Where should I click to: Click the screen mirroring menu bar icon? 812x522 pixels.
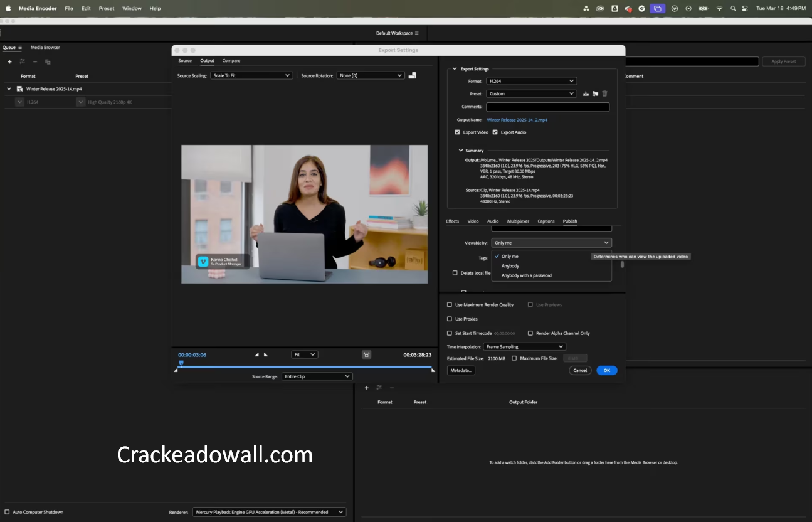point(657,8)
